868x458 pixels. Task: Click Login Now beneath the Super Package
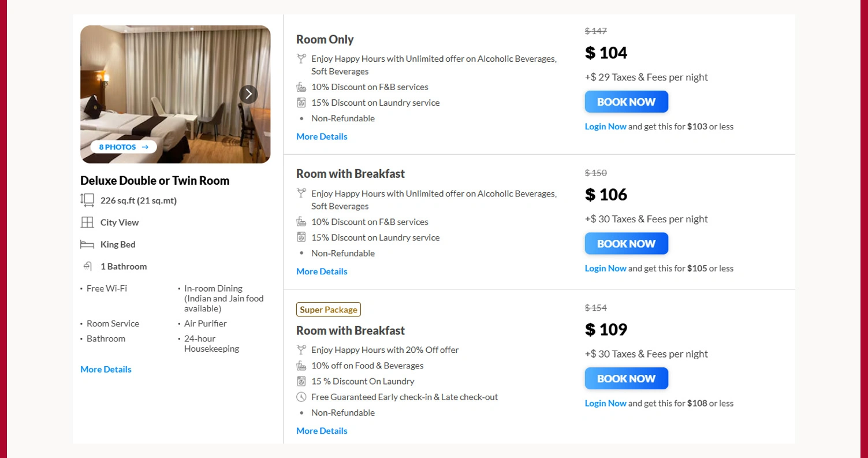coord(605,403)
